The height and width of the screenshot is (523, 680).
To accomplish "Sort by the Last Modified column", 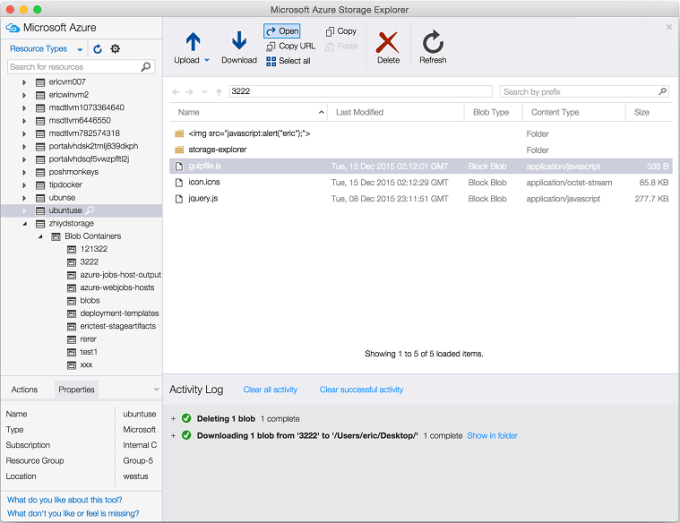I will coord(396,112).
